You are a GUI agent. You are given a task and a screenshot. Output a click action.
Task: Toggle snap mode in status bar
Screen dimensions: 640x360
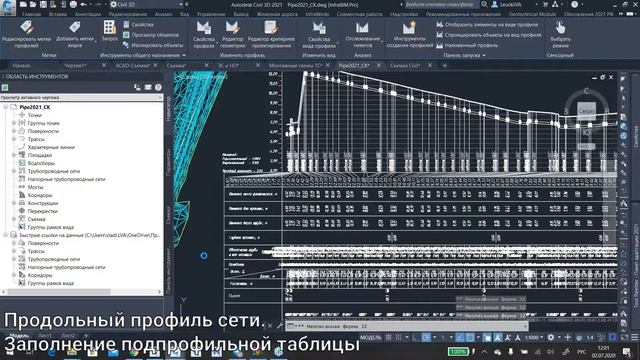[399, 337]
